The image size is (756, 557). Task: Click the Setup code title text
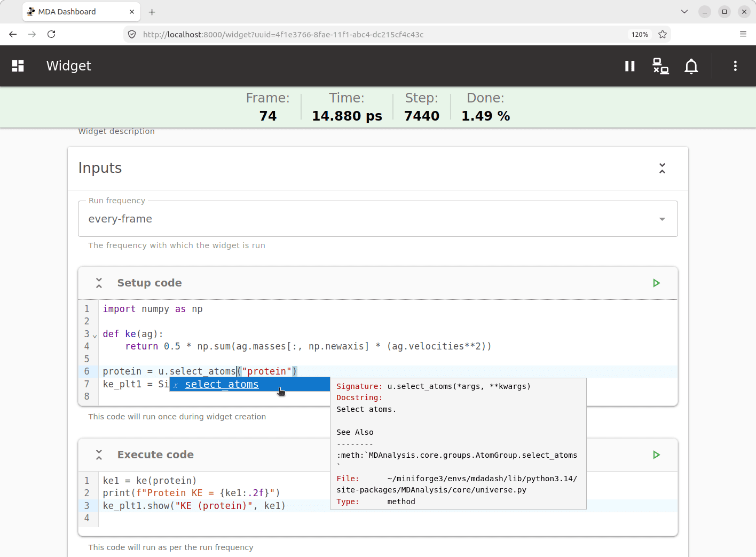tap(149, 283)
